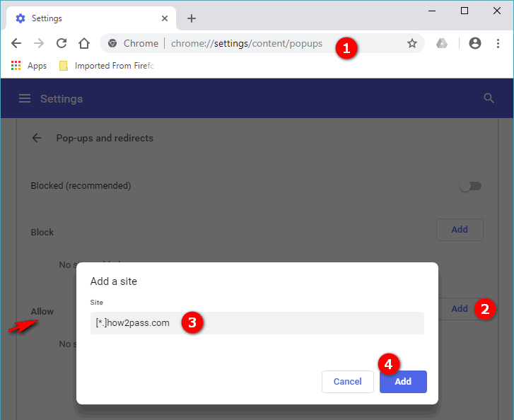
Task: Open the Apps bookmarks shortcut
Action: click(29, 66)
